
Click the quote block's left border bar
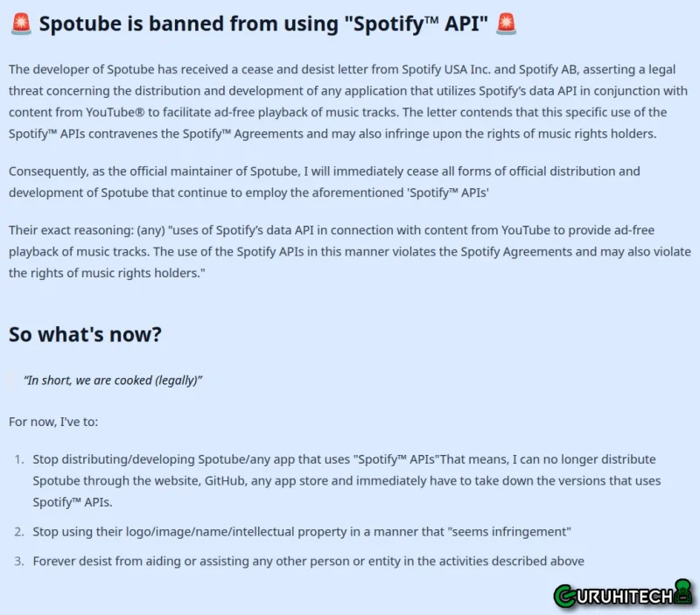point(10,381)
